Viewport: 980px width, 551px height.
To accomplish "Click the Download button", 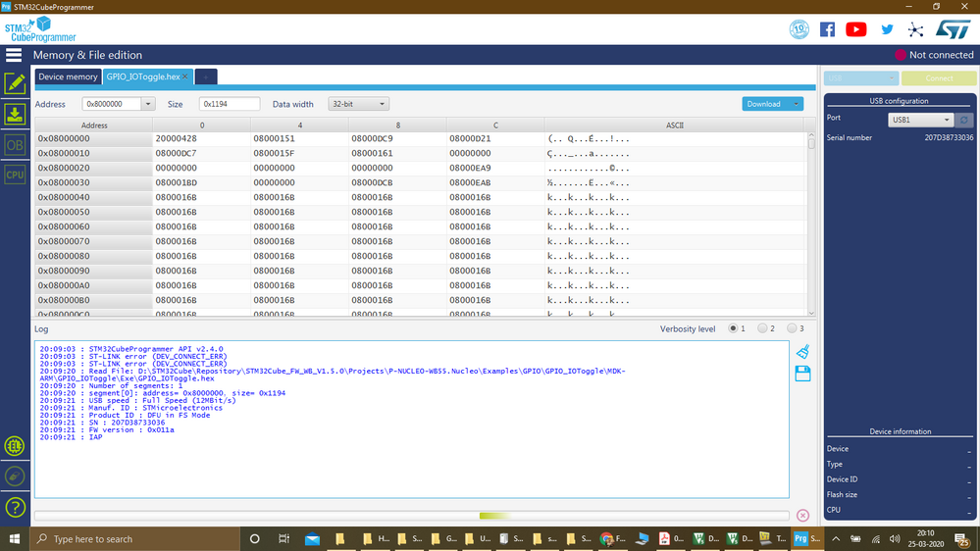I will pos(765,104).
